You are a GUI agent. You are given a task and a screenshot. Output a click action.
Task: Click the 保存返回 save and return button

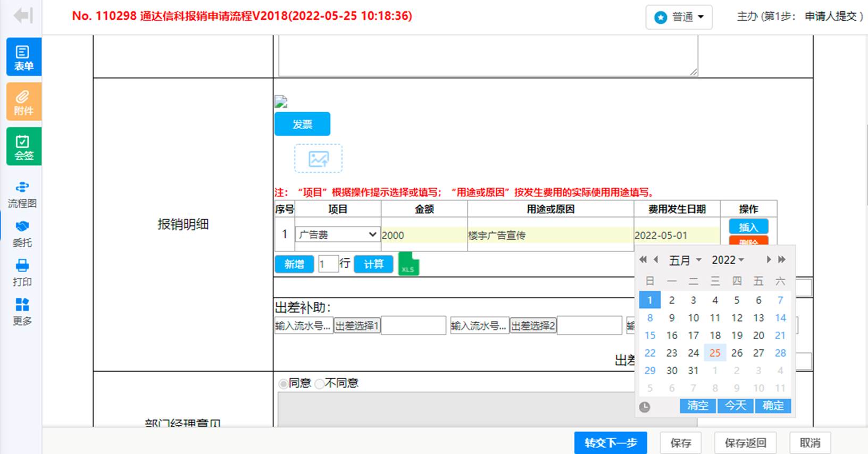pos(745,443)
